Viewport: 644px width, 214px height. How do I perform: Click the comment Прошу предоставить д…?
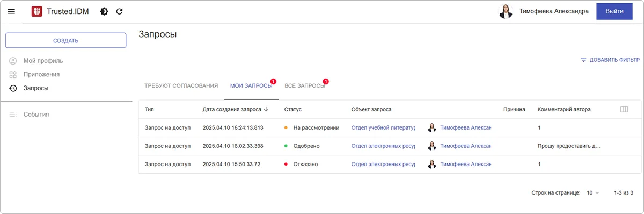point(569,146)
